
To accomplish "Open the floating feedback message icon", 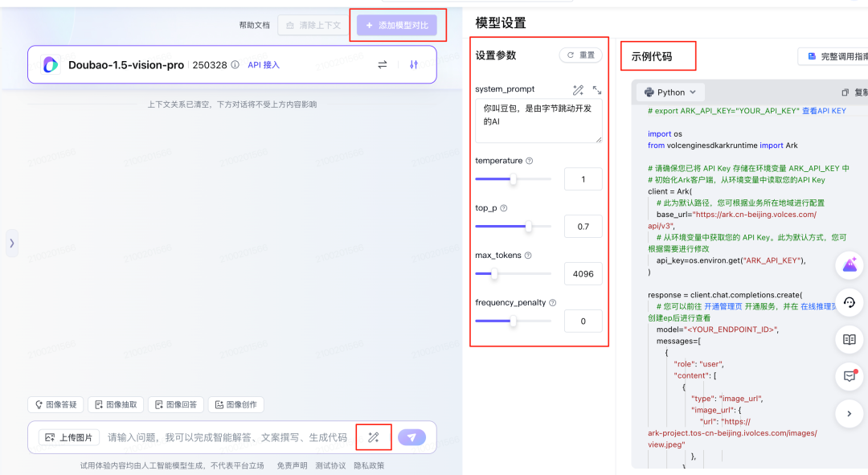I will pos(850,376).
